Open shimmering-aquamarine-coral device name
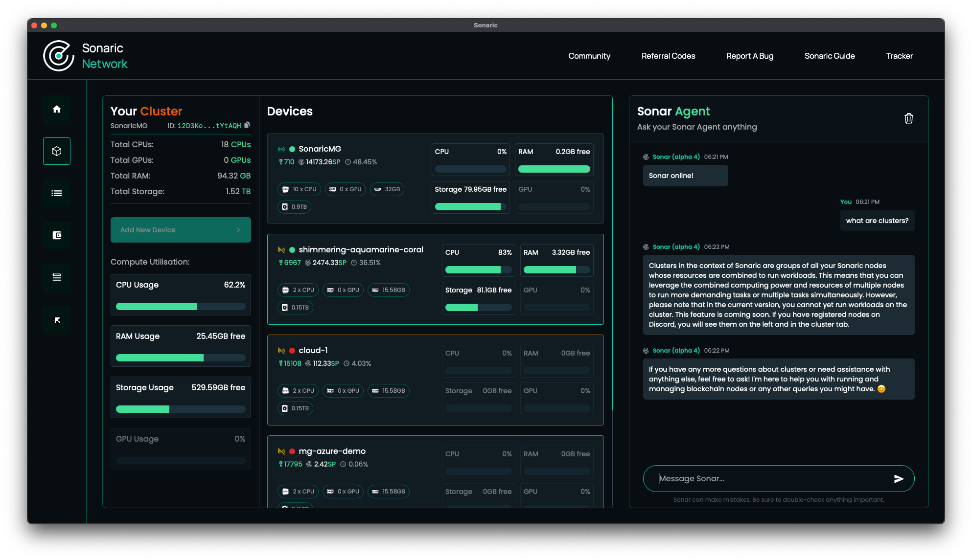Image resolution: width=972 pixels, height=560 pixels. [361, 250]
